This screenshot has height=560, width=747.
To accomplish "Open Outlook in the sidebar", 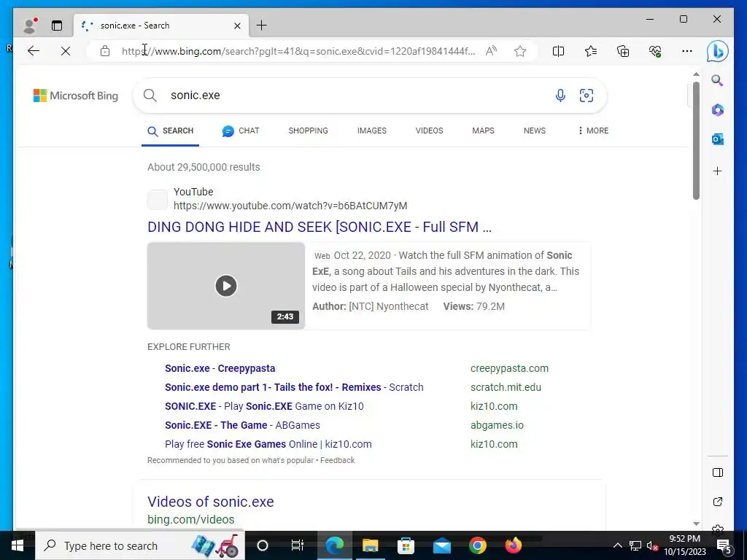I will tap(718, 139).
